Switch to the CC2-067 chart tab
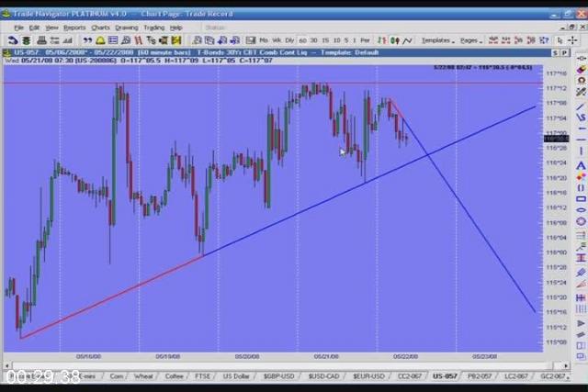 pos(410,376)
